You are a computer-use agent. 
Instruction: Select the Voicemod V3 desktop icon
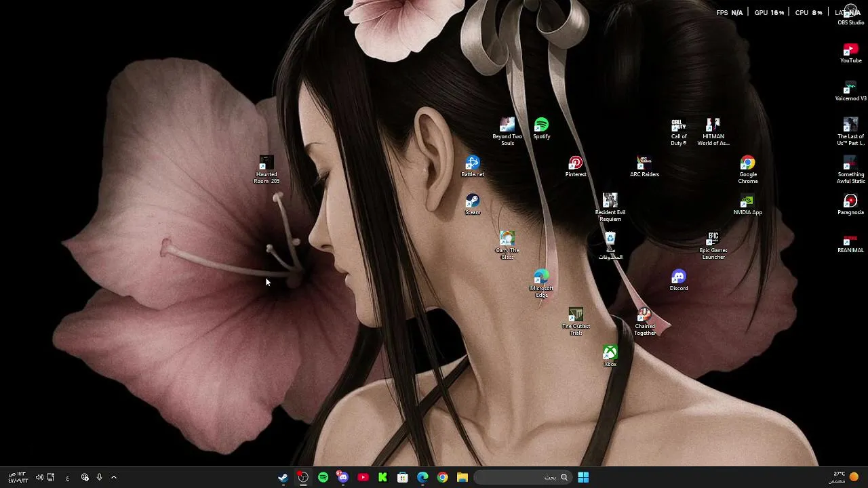(x=851, y=90)
